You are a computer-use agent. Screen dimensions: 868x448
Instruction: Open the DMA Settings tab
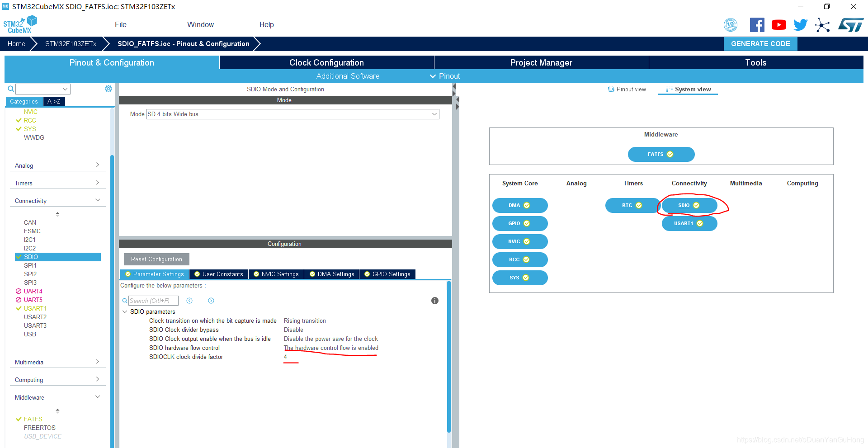point(332,274)
